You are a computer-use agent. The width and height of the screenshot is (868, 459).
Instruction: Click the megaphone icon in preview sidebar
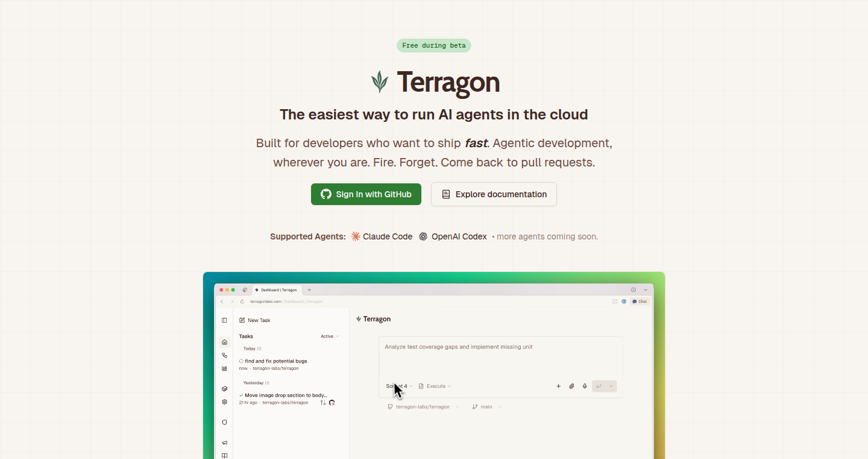click(224, 443)
